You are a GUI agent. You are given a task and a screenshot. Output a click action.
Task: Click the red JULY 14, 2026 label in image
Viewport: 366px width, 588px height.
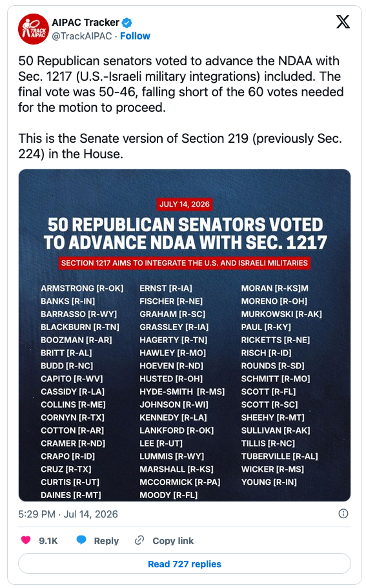[185, 204]
